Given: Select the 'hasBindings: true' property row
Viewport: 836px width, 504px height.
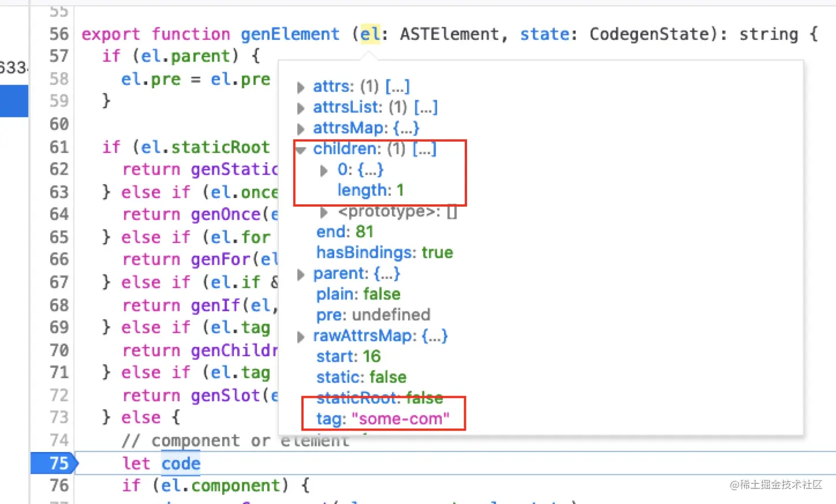Looking at the screenshot, I should [385, 252].
